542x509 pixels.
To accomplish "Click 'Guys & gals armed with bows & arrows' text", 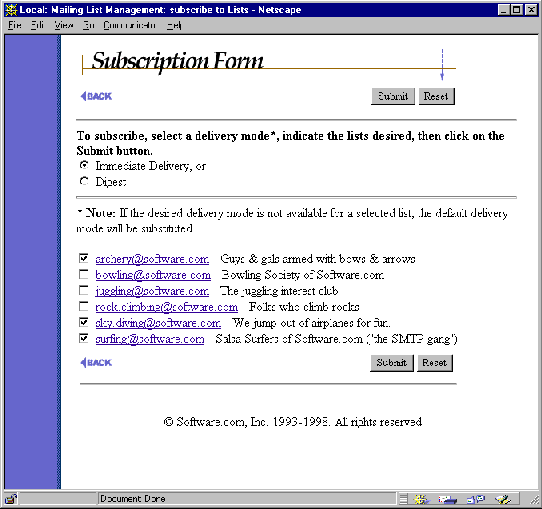I will 318,259.
